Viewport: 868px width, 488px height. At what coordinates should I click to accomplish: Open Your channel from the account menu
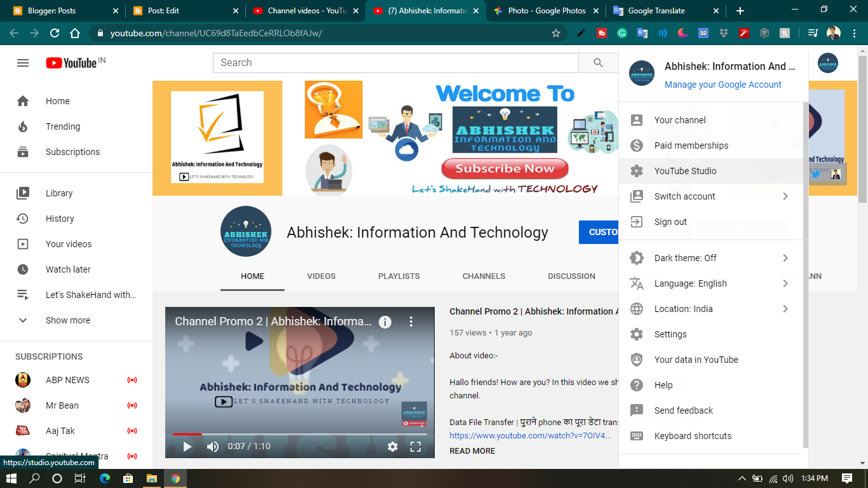coord(710,120)
